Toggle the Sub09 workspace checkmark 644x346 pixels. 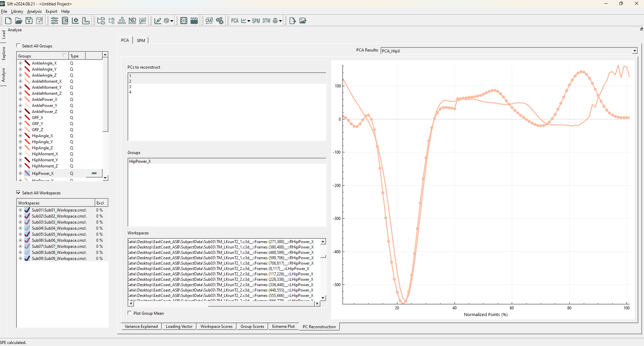point(27,258)
